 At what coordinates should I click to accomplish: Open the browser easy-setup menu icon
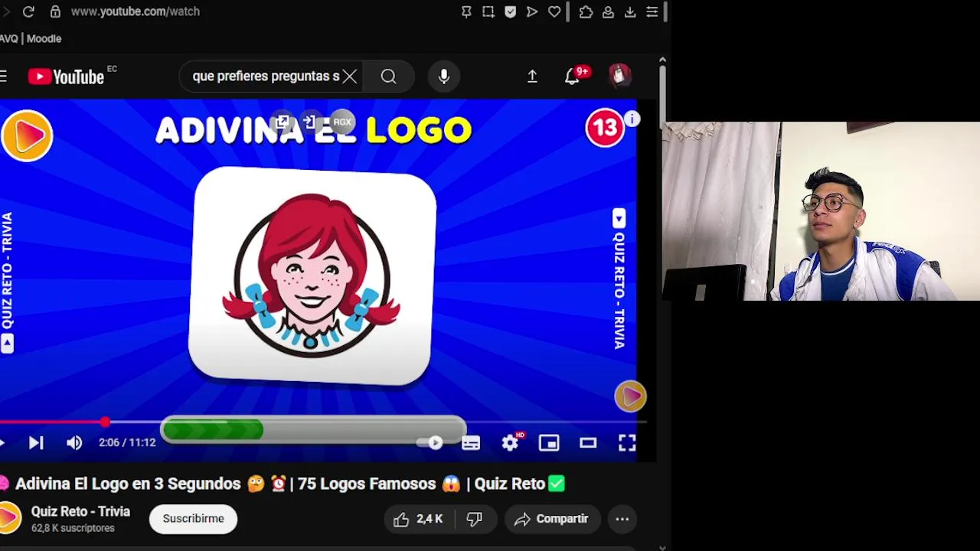coord(652,11)
